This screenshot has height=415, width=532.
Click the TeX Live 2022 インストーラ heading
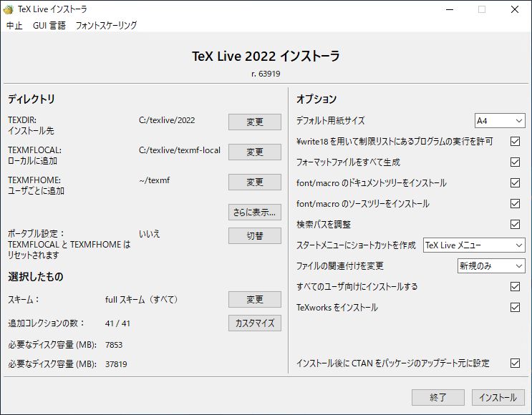(266, 57)
